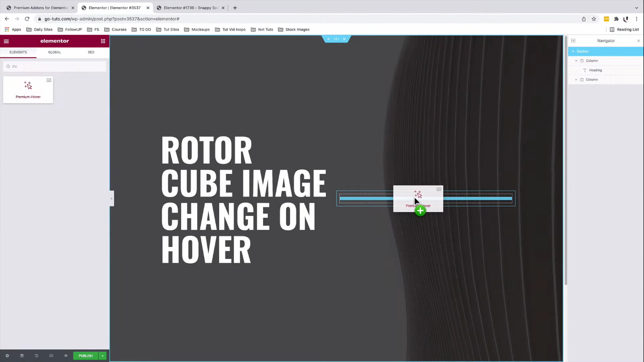This screenshot has width=644, height=362.
Task: Dock the Navigator panel using its dock icon
Action: (573, 41)
